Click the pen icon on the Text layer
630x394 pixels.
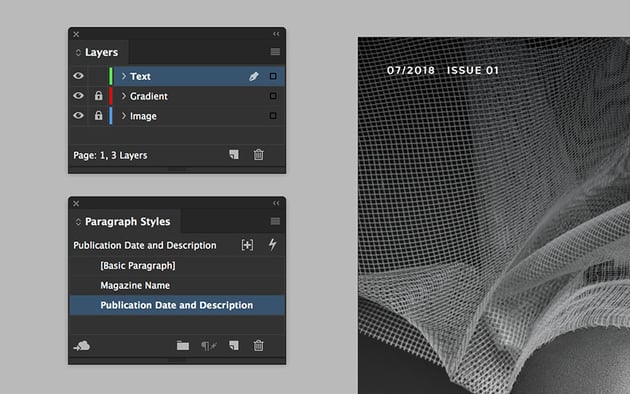tap(254, 76)
